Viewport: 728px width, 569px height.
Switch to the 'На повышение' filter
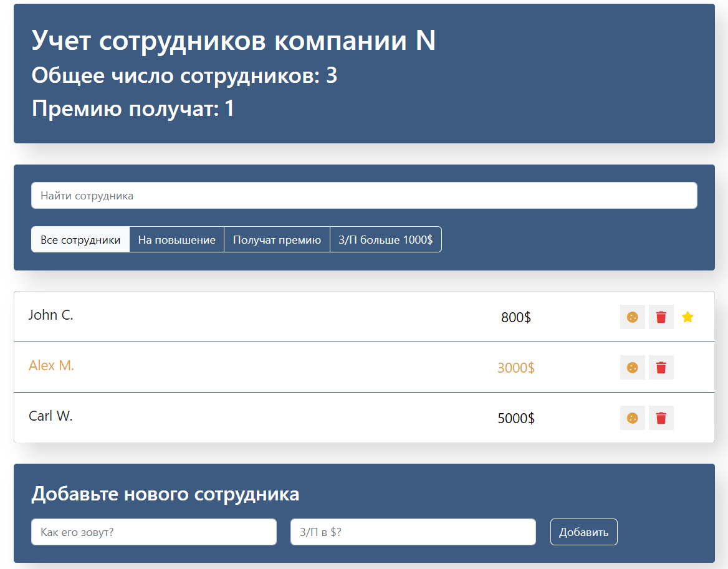[176, 240]
